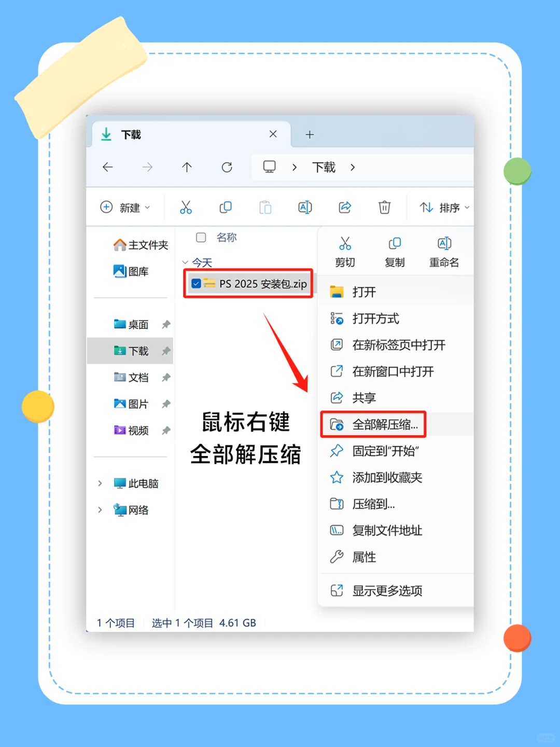This screenshot has height=747, width=560.
Task: Click the Copy icon in the toolbar
Action: [226, 207]
